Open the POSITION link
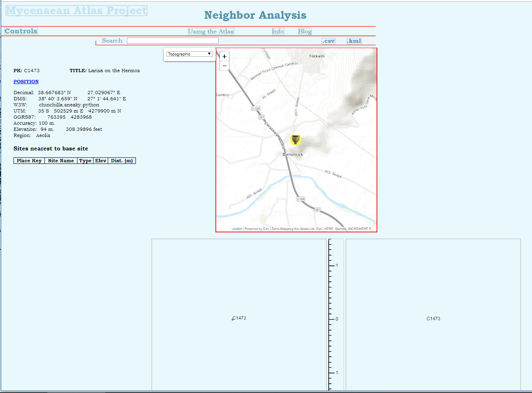The width and height of the screenshot is (532, 393). pos(26,82)
